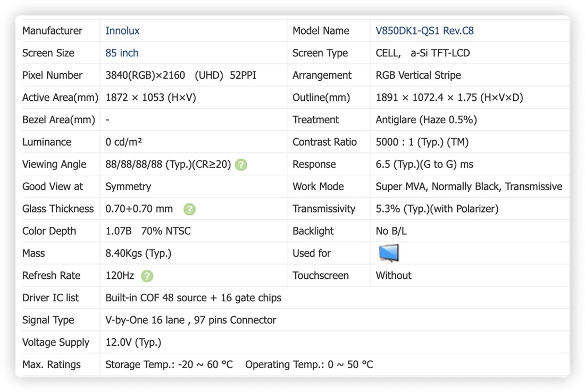Click the Viewing Angle help question-mark icon
This screenshot has height=392, width=585.
pos(241,164)
